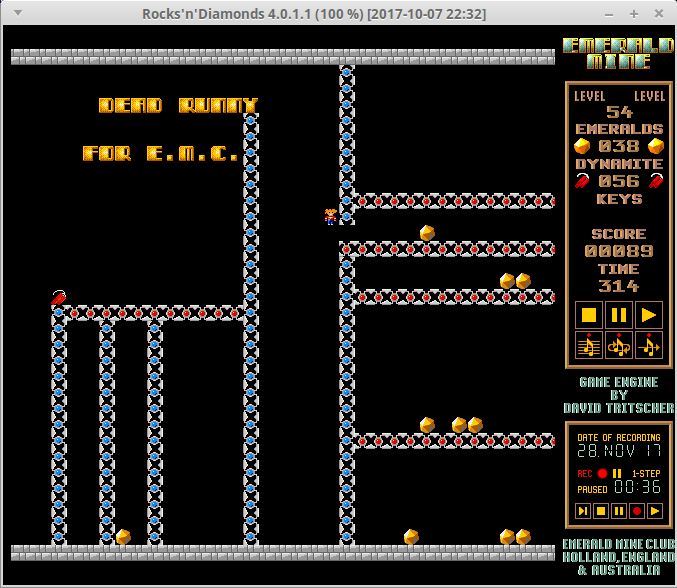The height and width of the screenshot is (588, 677).
Task: Pause the tape recording
Action: tap(619, 511)
